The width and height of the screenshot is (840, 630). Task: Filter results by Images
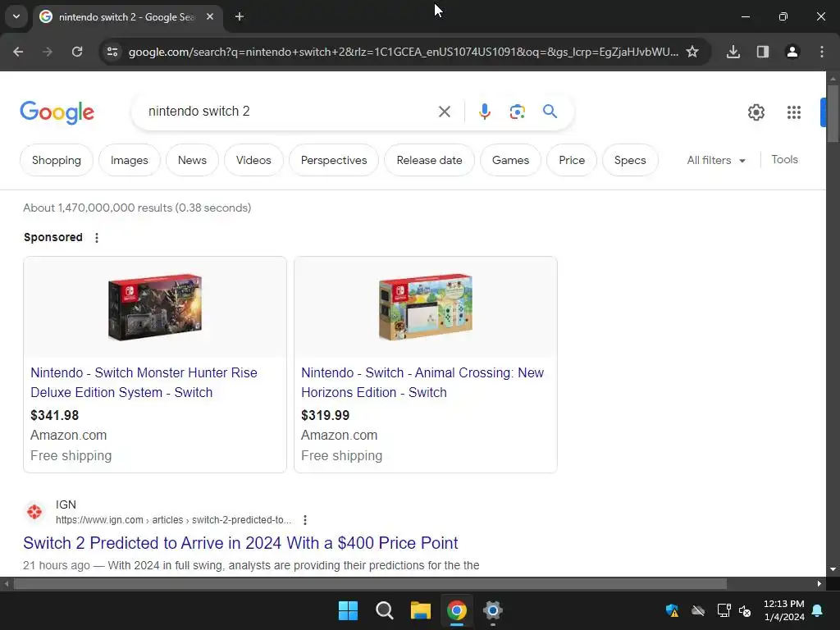(129, 160)
